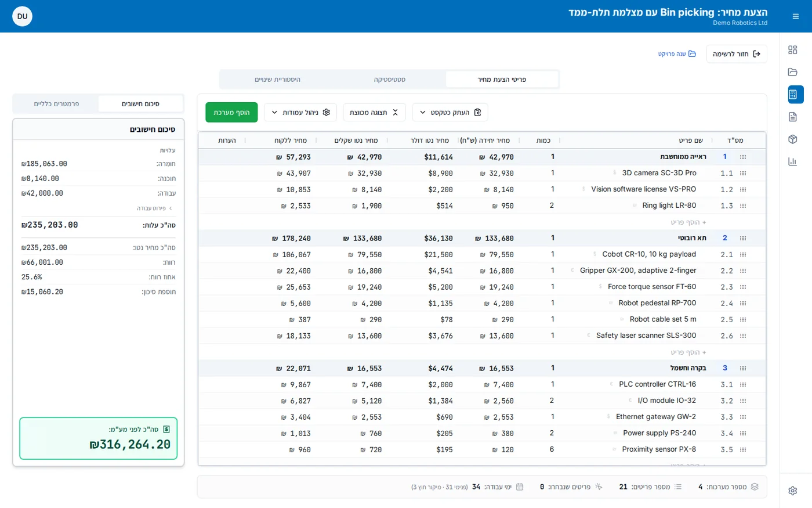
Task: Open the package box icon in sidebar
Action: 792,139
